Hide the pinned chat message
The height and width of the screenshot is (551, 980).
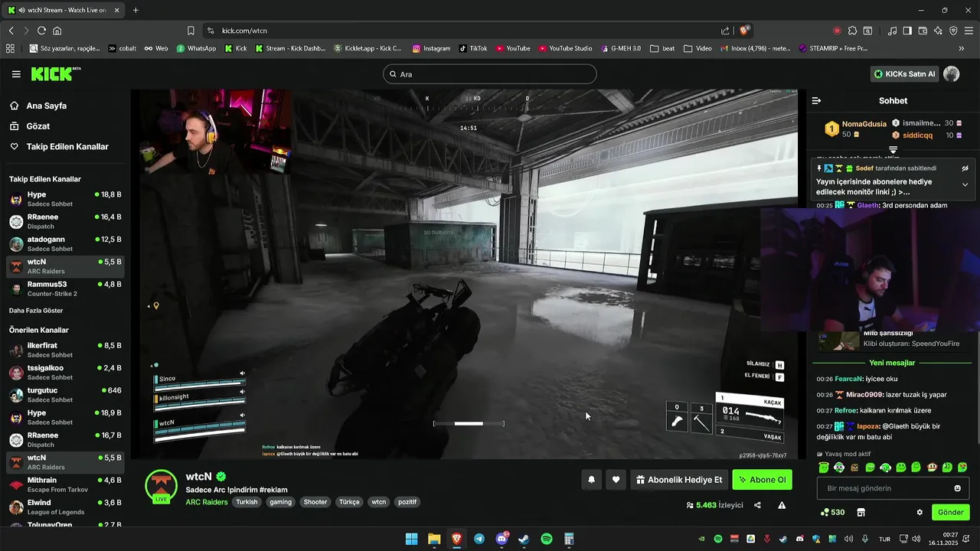[965, 168]
